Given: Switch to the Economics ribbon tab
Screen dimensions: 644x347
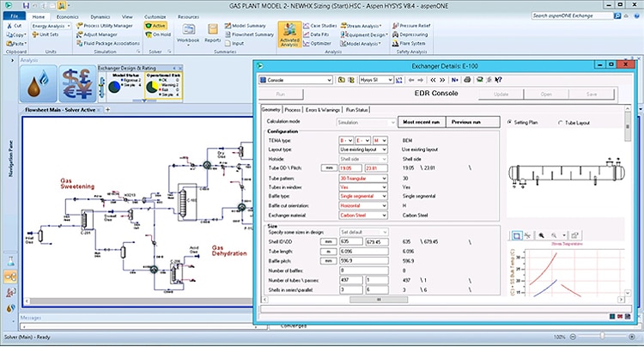Looking at the screenshot, I should click(x=68, y=17).
